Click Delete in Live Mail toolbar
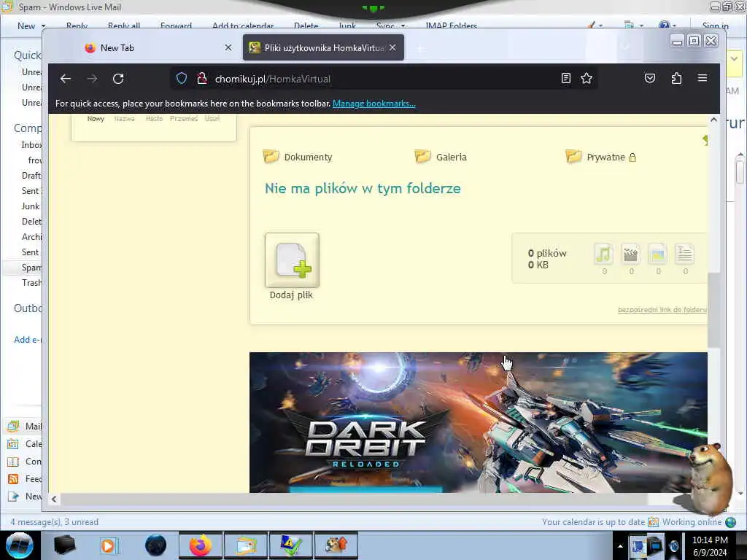Image resolution: width=747 pixels, height=560 pixels. pyautogui.click(x=306, y=26)
